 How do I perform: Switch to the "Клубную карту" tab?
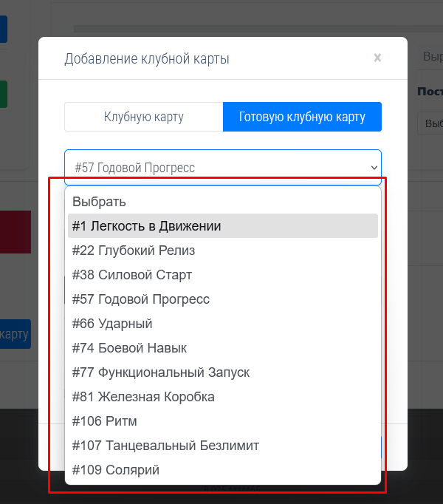144,117
